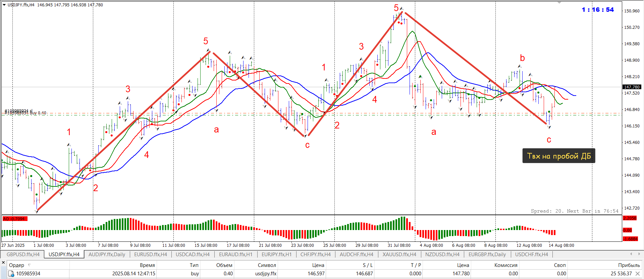The width and height of the screenshot is (644, 279).
Task: Click the lower fractal arrow below wave c
Action: tap(549, 127)
